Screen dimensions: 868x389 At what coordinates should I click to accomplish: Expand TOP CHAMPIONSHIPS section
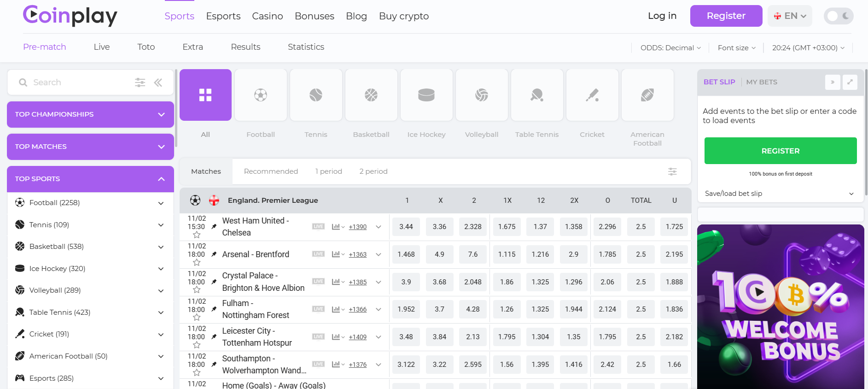90,114
